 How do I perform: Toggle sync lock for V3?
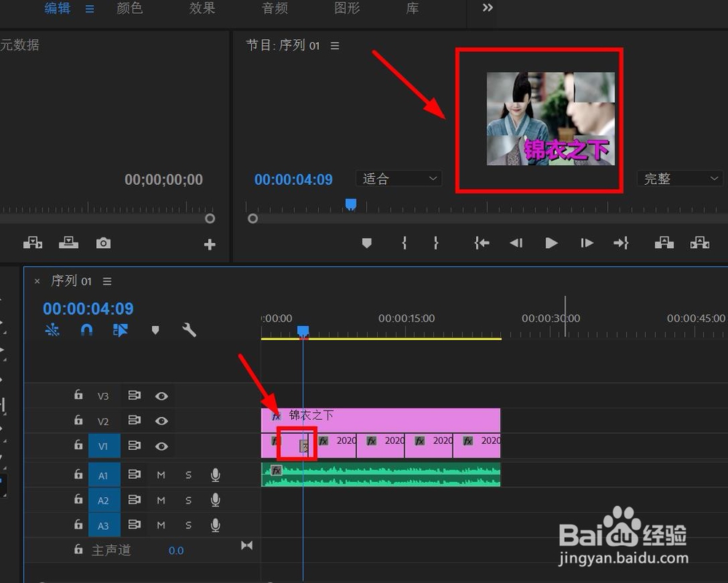click(x=134, y=395)
